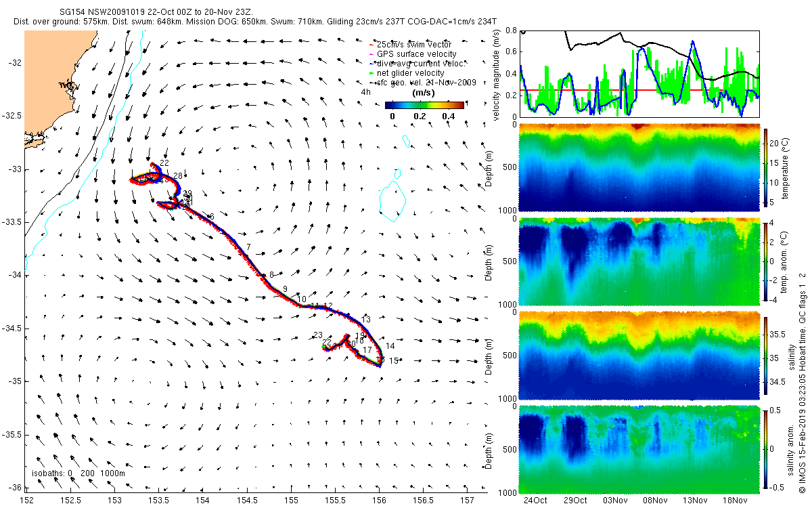Click the red 0.25 line in velocity plot

click(x=639, y=90)
